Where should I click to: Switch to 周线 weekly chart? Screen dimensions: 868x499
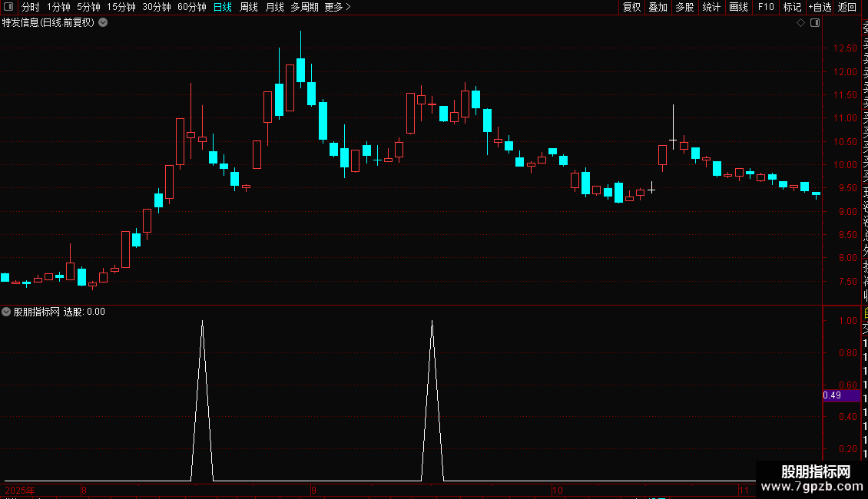[x=249, y=7]
